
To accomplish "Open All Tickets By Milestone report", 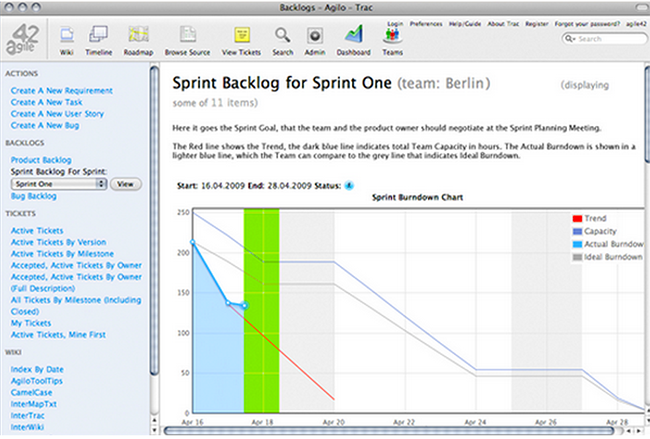I will pyautogui.click(x=76, y=306).
